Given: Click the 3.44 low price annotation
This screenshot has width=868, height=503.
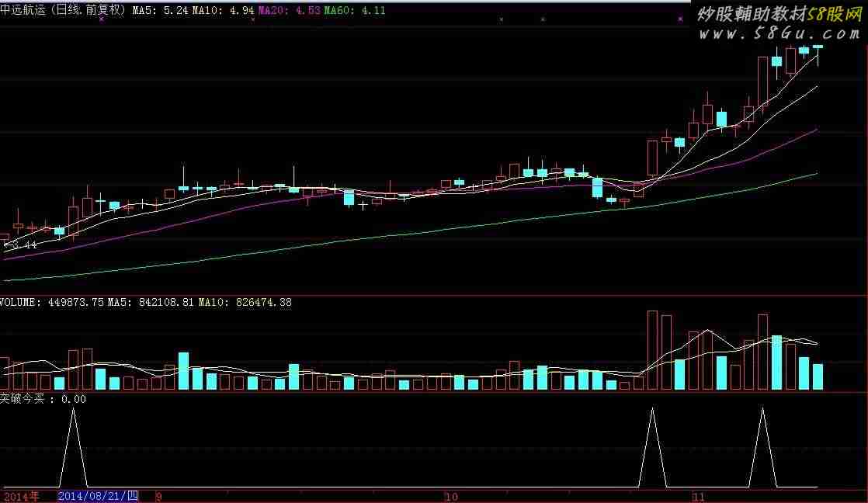Looking at the screenshot, I should (x=20, y=245).
